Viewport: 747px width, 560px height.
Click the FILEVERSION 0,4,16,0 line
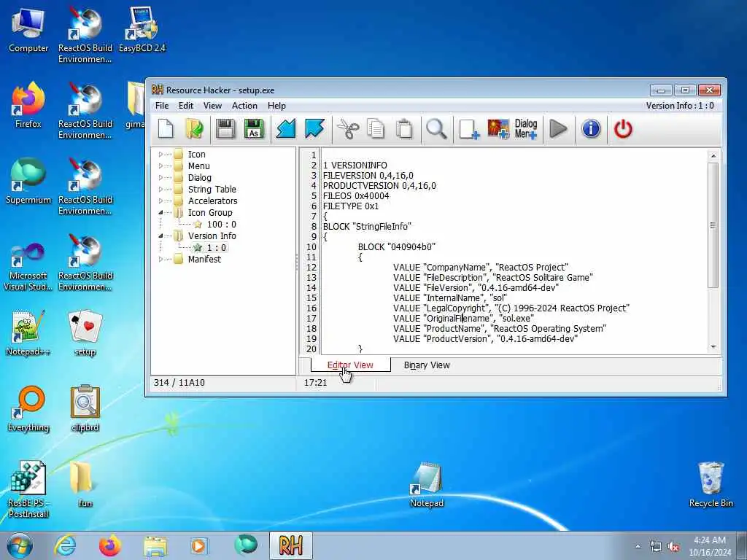coord(368,175)
